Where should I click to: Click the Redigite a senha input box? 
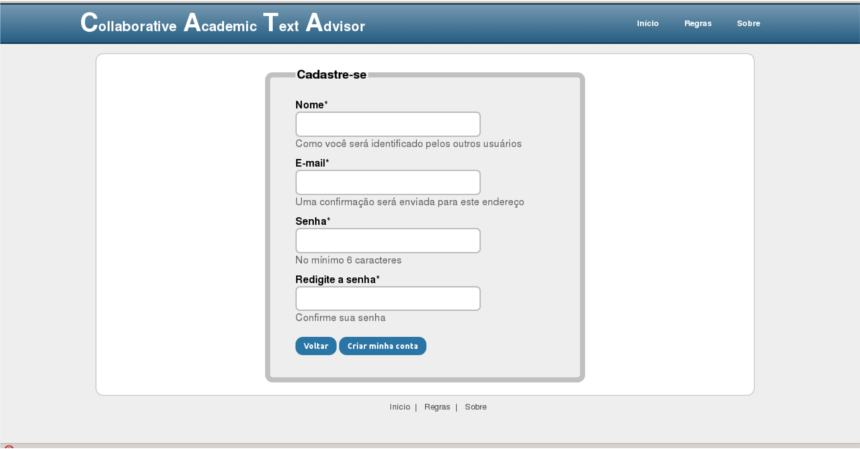[388, 299]
